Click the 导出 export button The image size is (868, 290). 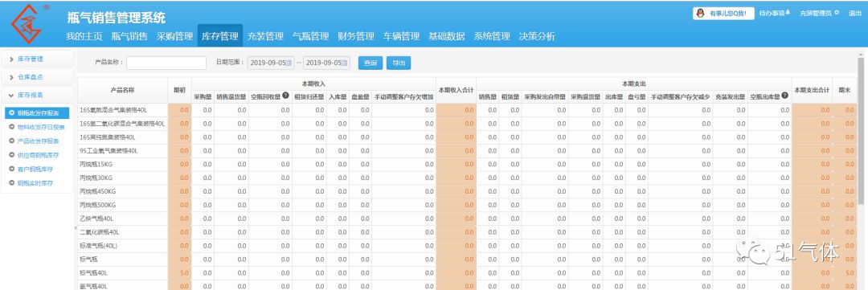tap(399, 63)
